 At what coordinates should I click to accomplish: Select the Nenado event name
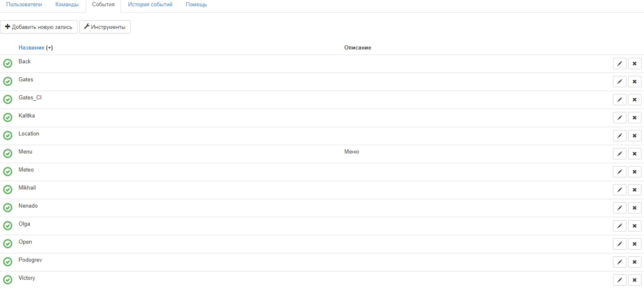(x=28, y=206)
